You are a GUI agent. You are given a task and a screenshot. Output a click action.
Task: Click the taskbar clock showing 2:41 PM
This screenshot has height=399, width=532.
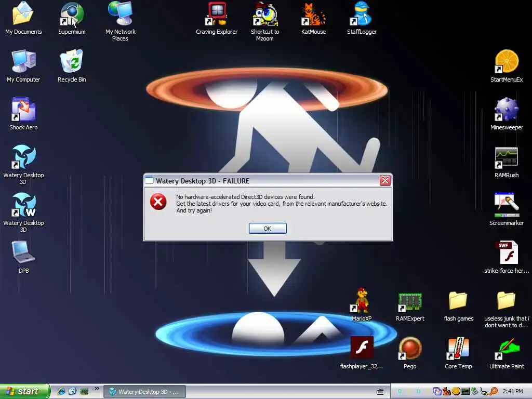click(x=513, y=391)
